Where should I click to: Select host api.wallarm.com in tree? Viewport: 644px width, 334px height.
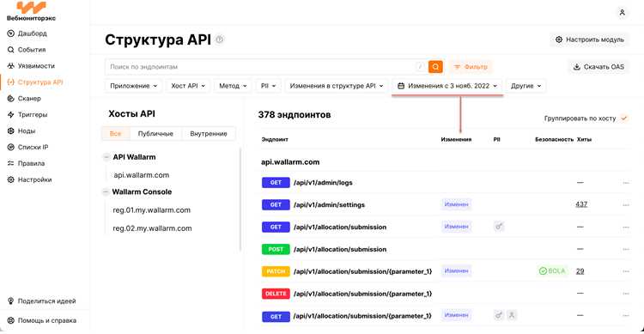[142, 175]
